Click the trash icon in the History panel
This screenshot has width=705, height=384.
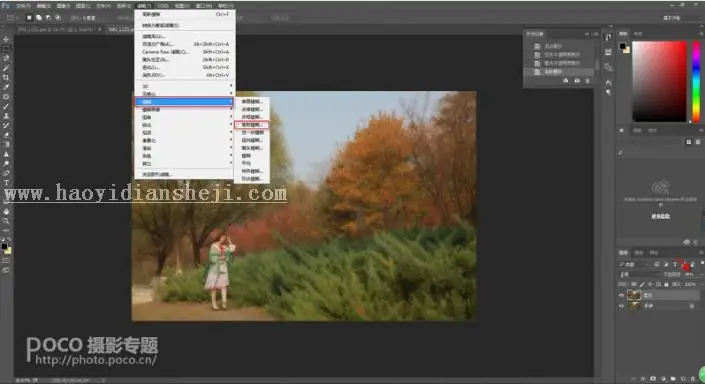coord(587,80)
